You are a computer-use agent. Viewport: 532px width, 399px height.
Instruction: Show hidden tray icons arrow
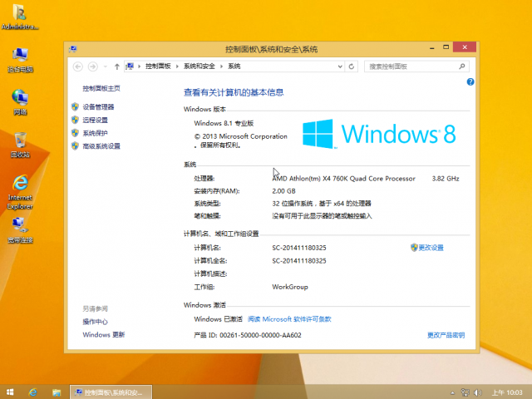pos(452,393)
